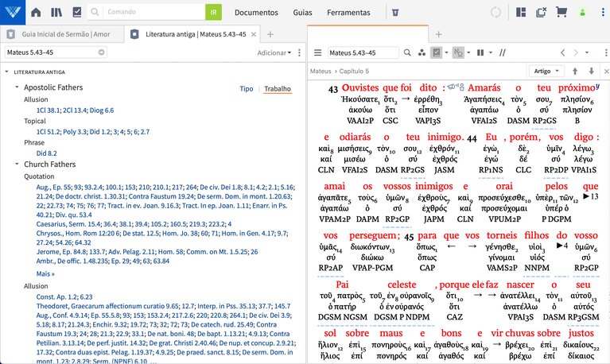Close the locator bar with the X
The width and height of the screenshot is (610, 364).
[606, 72]
